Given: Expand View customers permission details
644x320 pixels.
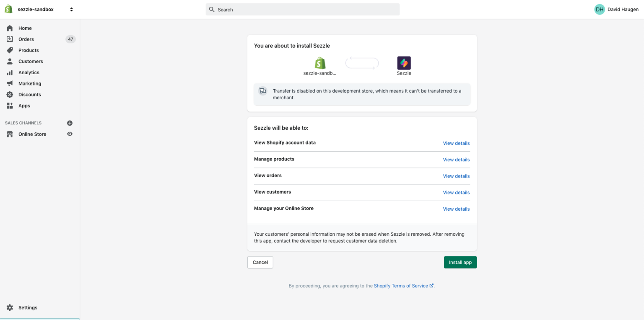Looking at the screenshot, I should pyautogui.click(x=456, y=193).
